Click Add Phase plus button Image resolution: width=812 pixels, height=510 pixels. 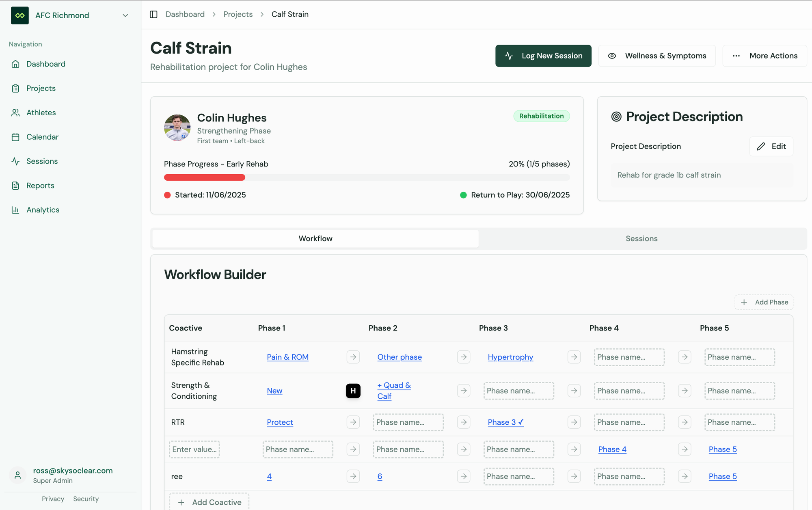(x=764, y=302)
